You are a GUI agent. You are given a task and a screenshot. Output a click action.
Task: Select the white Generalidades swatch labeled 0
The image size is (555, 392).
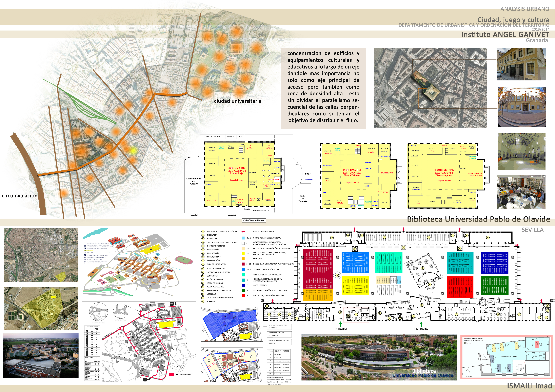243,243
